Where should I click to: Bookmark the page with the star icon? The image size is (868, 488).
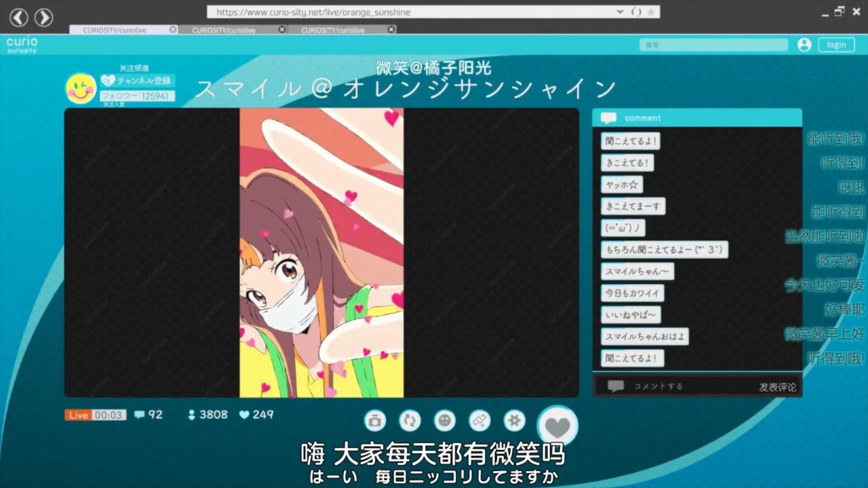(x=651, y=12)
